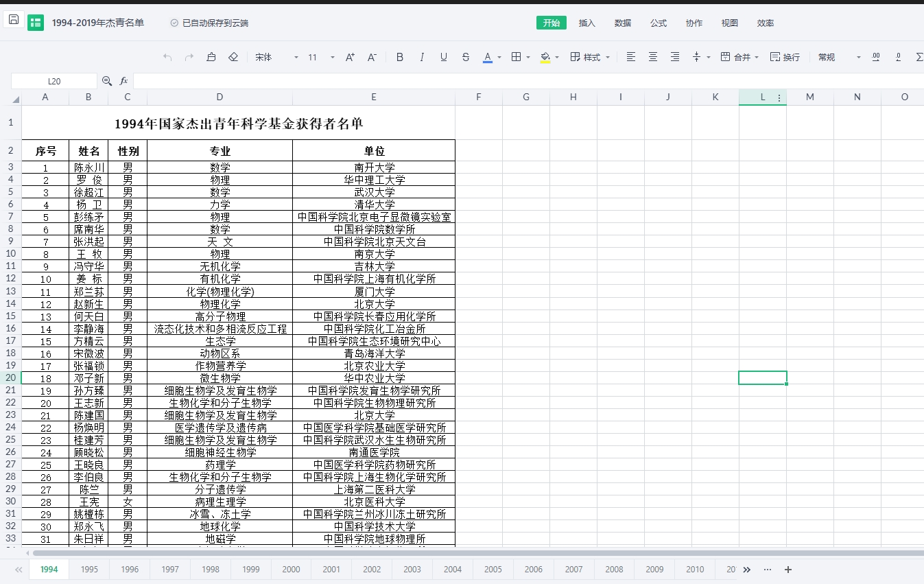Open the 插入 ribbon tab
924x584 pixels.
587,23
